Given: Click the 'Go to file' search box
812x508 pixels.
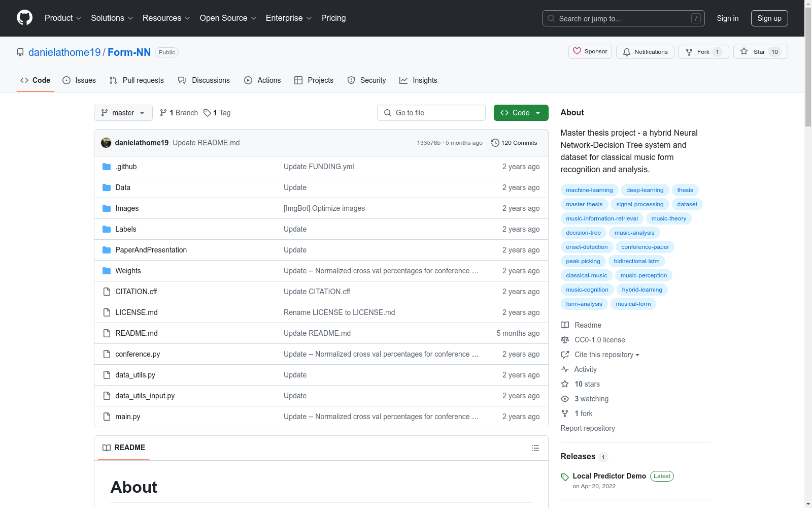Looking at the screenshot, I should click(x=431, y=113).
